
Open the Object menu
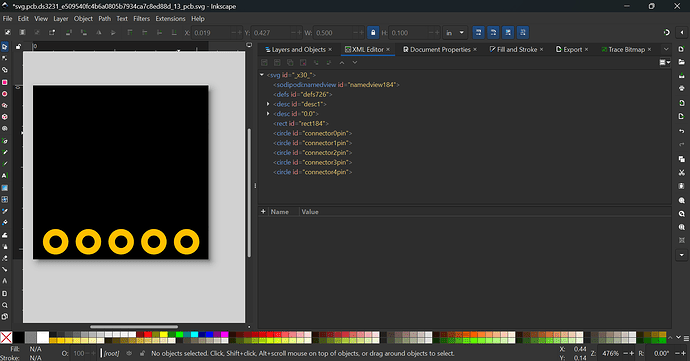[83, 18]
